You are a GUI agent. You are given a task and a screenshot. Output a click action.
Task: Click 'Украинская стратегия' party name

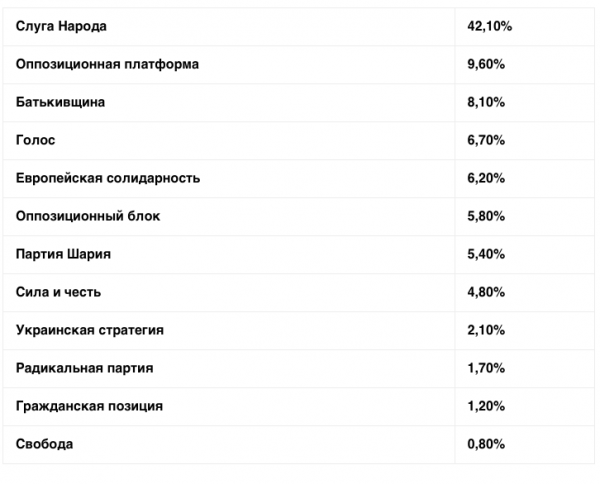90,330
